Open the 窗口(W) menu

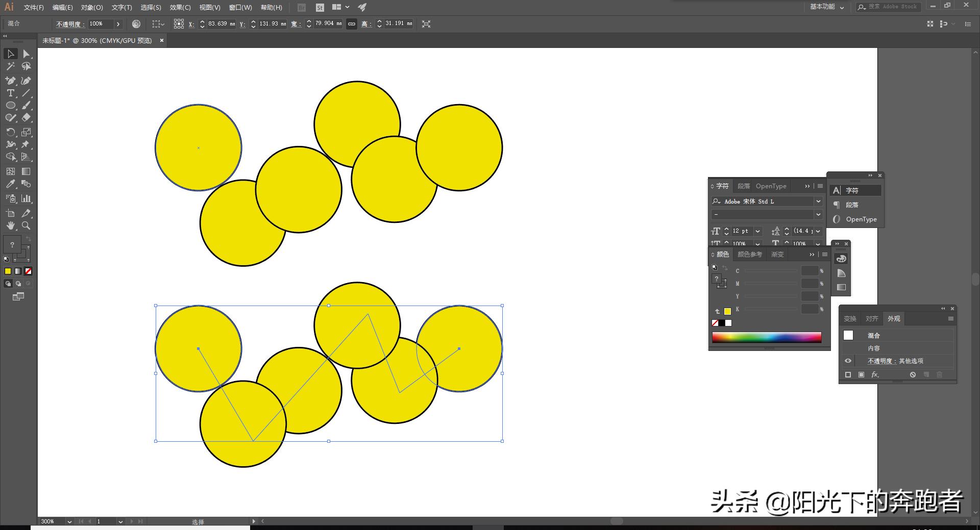240,8
